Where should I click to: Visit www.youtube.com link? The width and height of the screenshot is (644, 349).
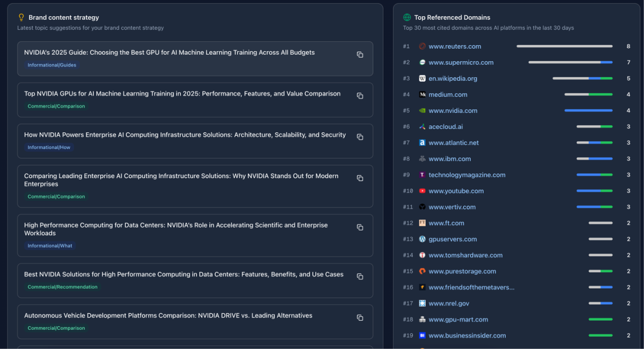coord(456,191)
